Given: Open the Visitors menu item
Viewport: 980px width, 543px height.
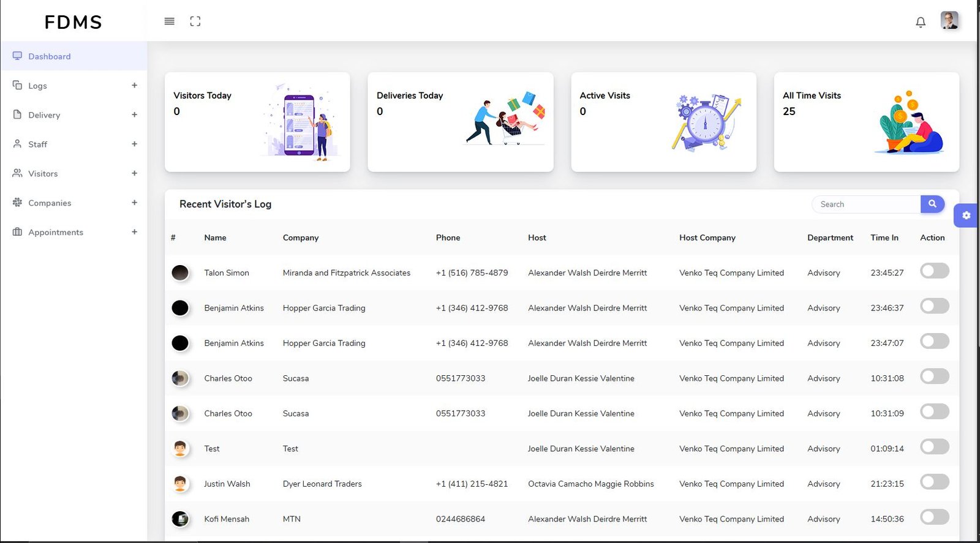Looking at the screenshot, I should coord(73,174).
